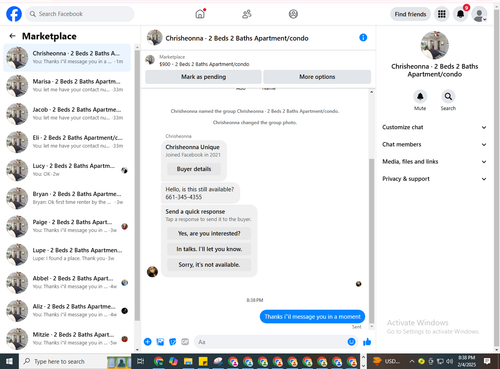Open the Facebook menu grid icon

(442, 14)
